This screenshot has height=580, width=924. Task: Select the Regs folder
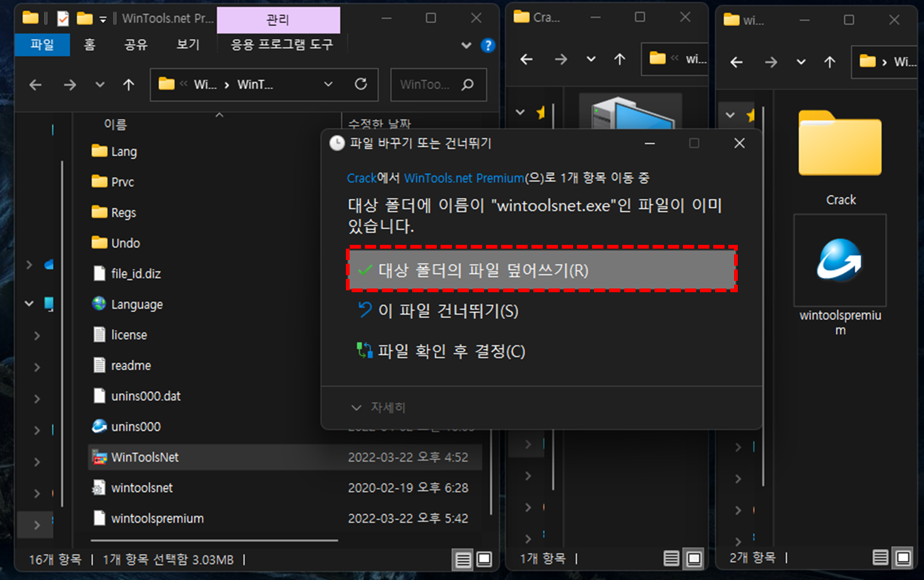(x=114, y=213)
